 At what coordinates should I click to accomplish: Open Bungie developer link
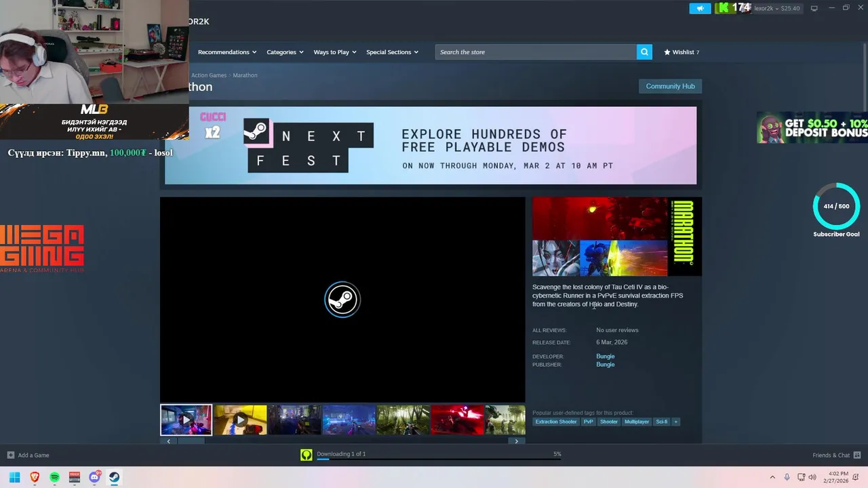tap(605, 357)
